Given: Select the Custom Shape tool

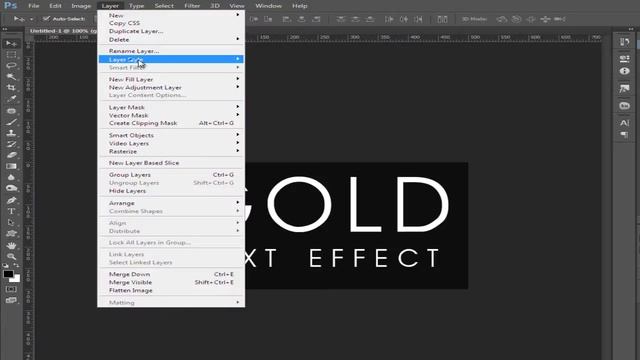Looking at the screenshot, I should point(11,233).
